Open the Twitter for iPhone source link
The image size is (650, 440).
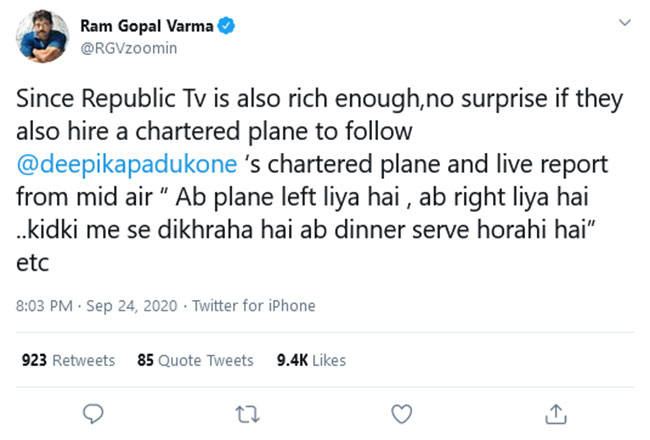[253, 306]
